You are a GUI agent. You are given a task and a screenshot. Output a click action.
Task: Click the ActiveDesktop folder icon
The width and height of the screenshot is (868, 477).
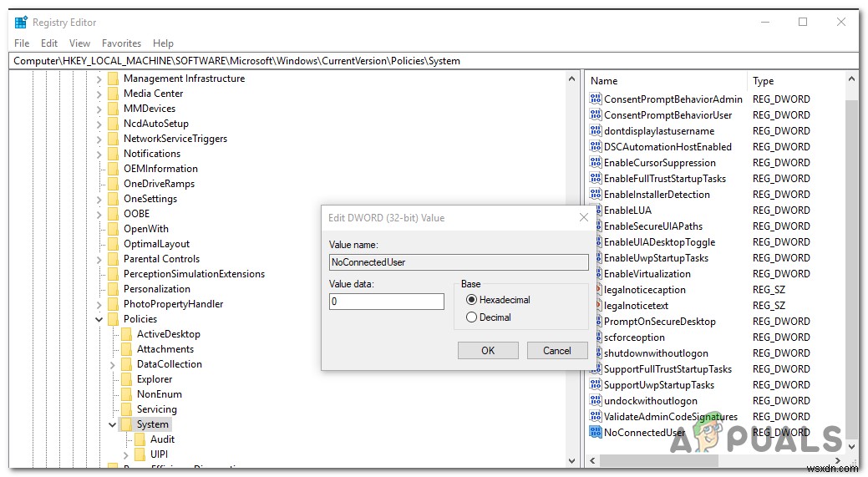click(127, 334)
